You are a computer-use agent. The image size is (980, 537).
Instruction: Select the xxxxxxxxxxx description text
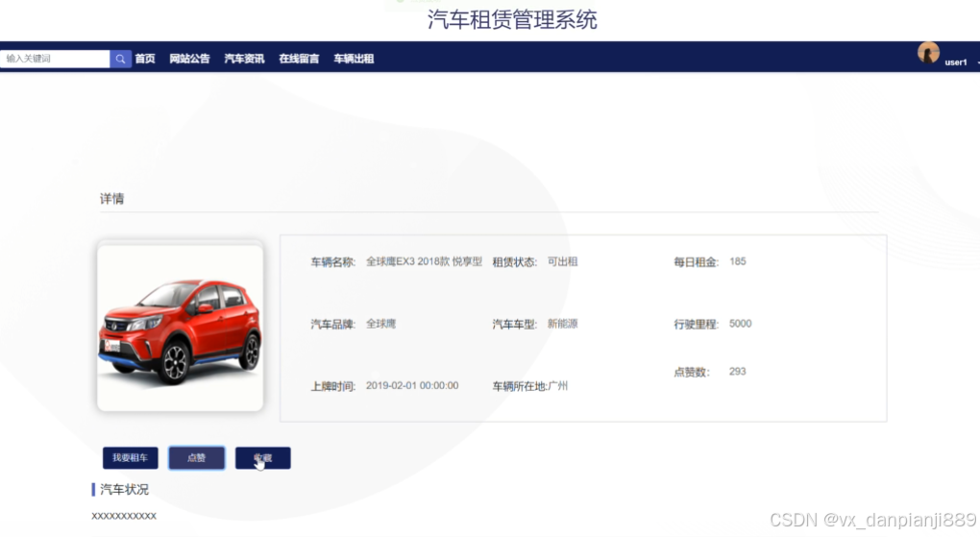coord(124,516)
